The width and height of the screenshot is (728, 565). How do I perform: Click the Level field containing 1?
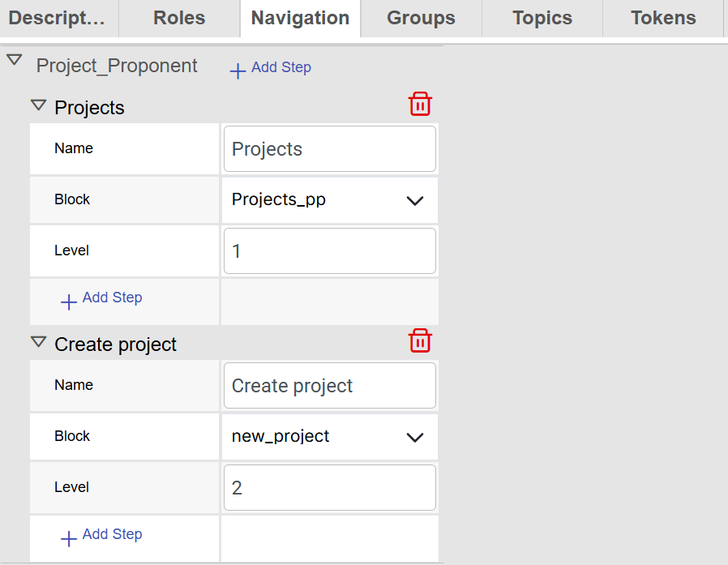pos(330,251)
